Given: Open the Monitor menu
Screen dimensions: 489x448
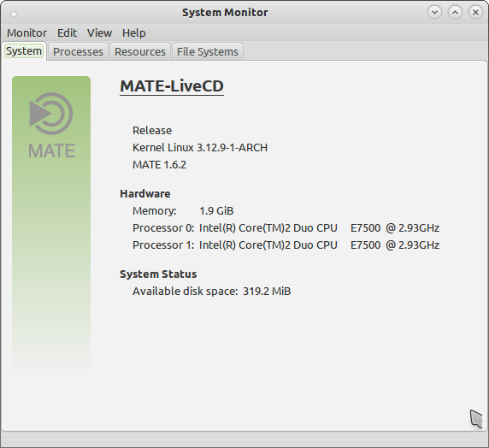Looking at the screenshot, I should 27,32.
